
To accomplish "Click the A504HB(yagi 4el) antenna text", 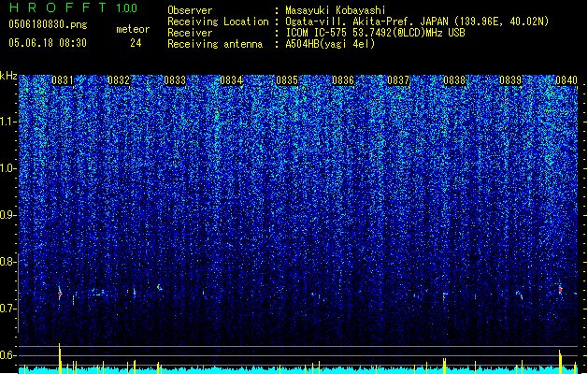I will tap(330, 44).
